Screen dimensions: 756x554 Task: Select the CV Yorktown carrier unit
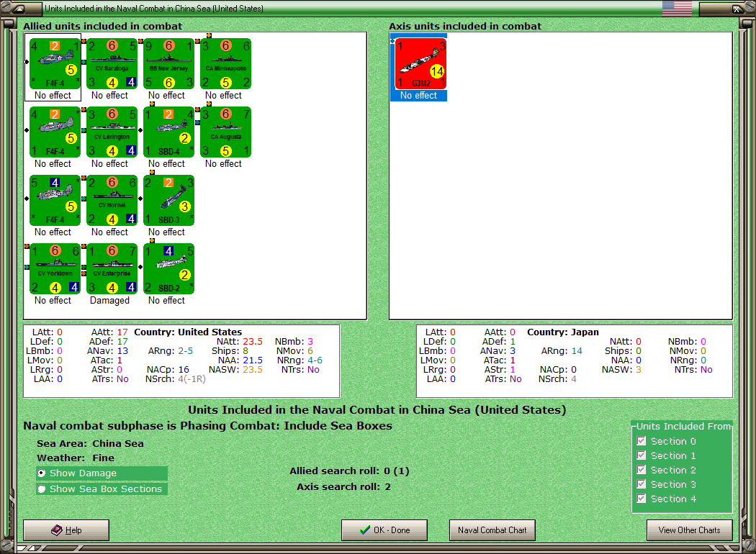[55, 269]
